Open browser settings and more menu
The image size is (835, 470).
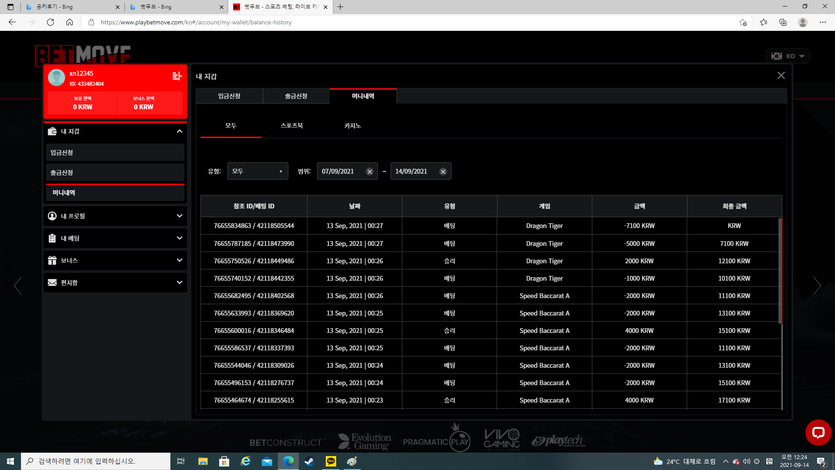click(x=823, y=22)
